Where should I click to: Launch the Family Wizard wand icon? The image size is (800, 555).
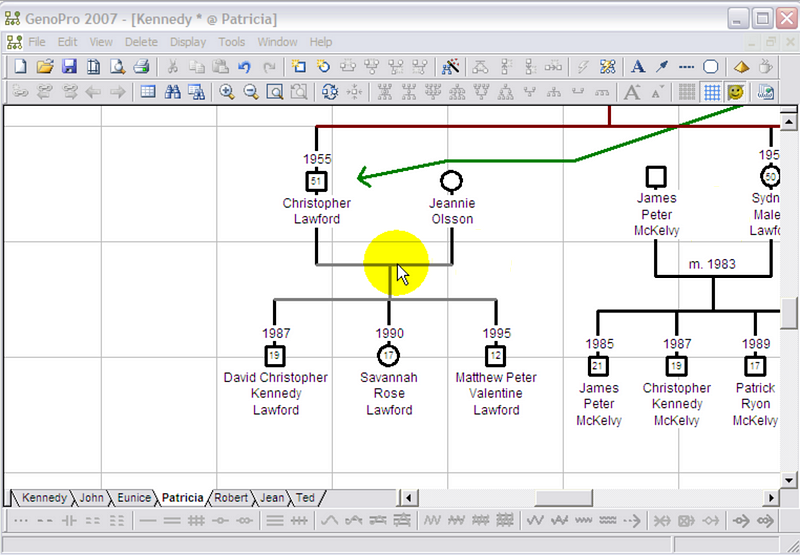coord(451,67)
